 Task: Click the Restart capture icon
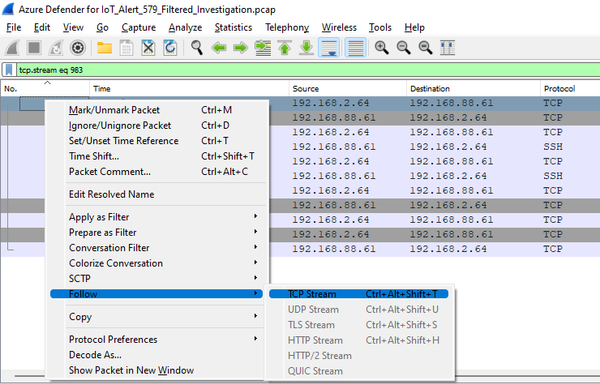56,48
